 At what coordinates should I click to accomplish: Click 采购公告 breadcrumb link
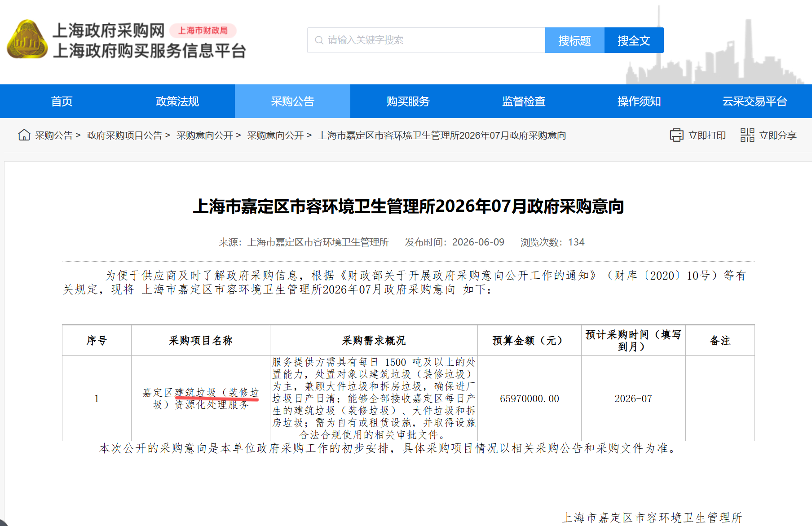pos(53,136)
